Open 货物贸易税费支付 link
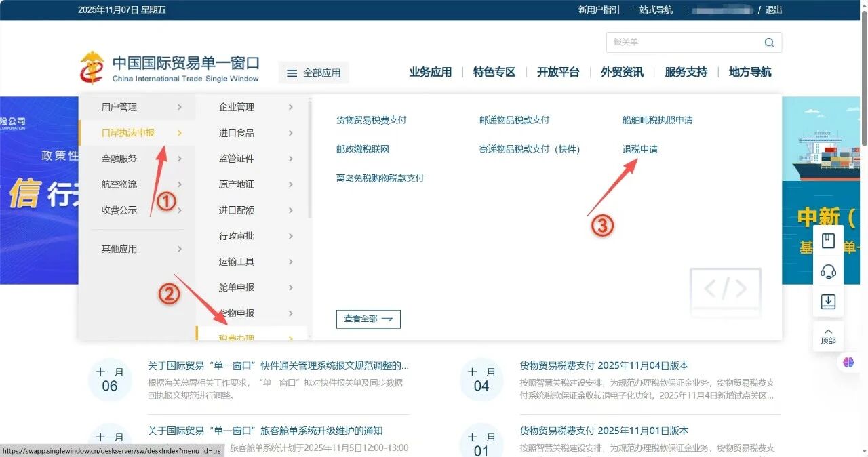This screenshot has width=868, height=457. pyautogui.click(x=371, y=120)
